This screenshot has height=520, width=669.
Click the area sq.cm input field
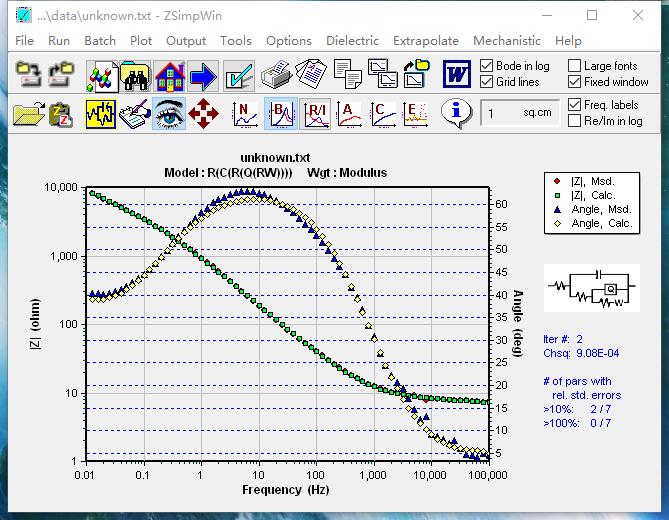click(519, 113)
